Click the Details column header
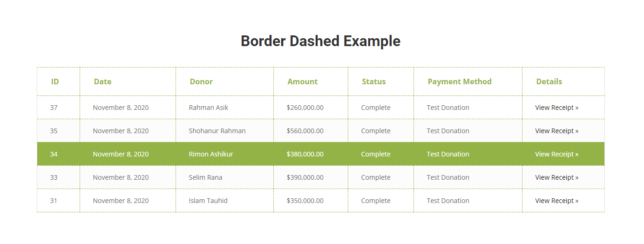The height and width of the screenshot is (244, 644). [549, 81]
